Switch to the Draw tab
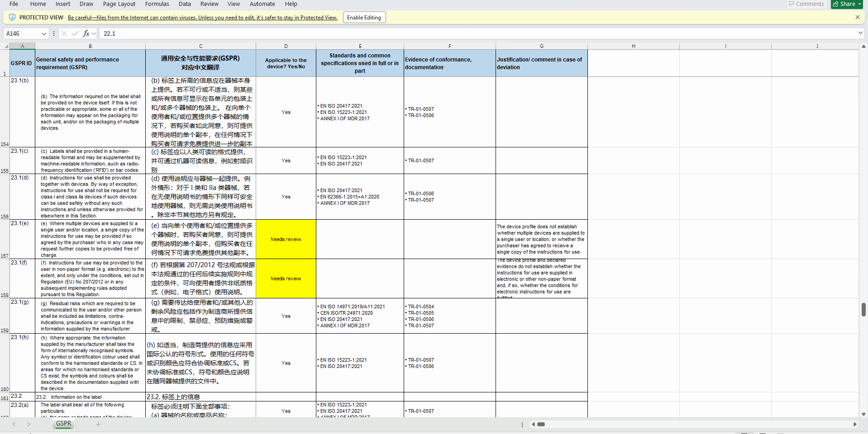This screenshot has width=868, height=434. coord(86,4)
